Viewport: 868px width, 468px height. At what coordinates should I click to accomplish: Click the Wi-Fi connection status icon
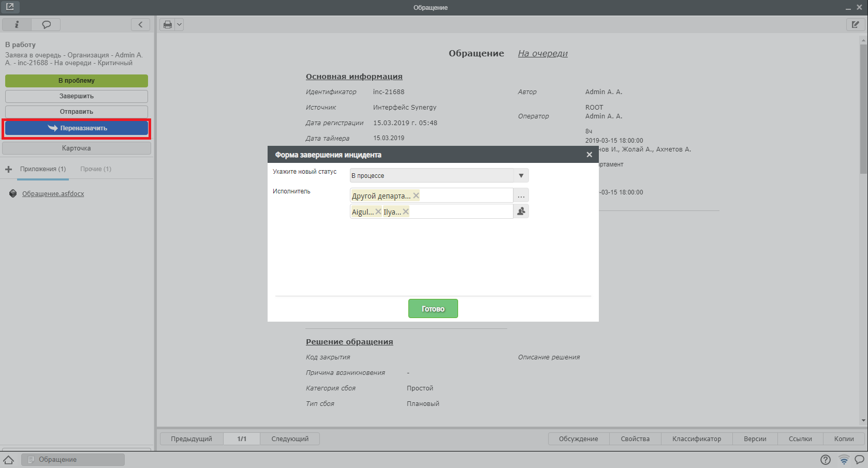point(844,460)
